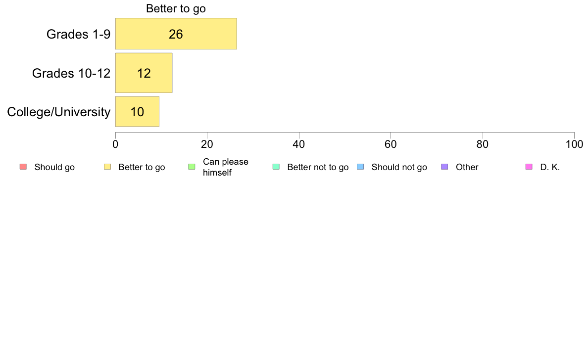588x364 pixels.
Task: Toggle the purple Other legend swatch
Action: [x=445, y=167]
